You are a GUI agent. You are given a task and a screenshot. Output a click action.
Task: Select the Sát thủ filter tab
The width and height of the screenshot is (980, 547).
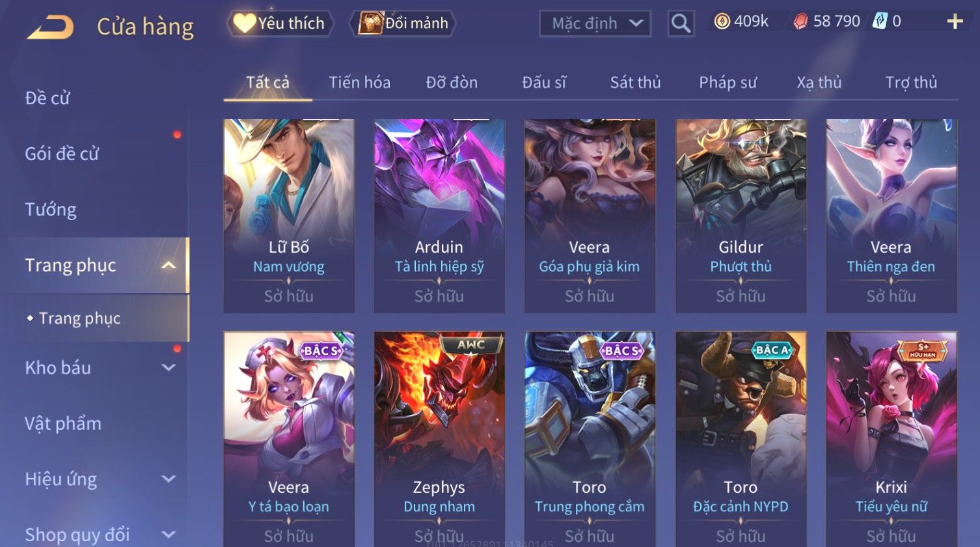tap(635, 83)
